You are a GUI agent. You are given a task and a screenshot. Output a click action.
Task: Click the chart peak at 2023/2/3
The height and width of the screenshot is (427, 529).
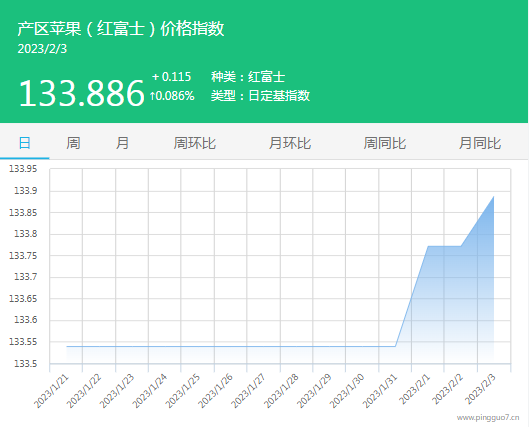click(x=494, y=197)
